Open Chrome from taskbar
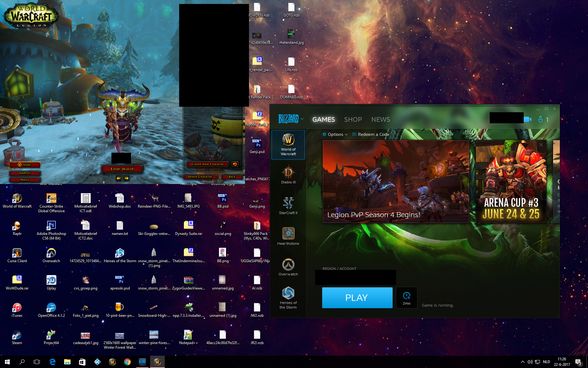588x368 pixels. [127, 362]
